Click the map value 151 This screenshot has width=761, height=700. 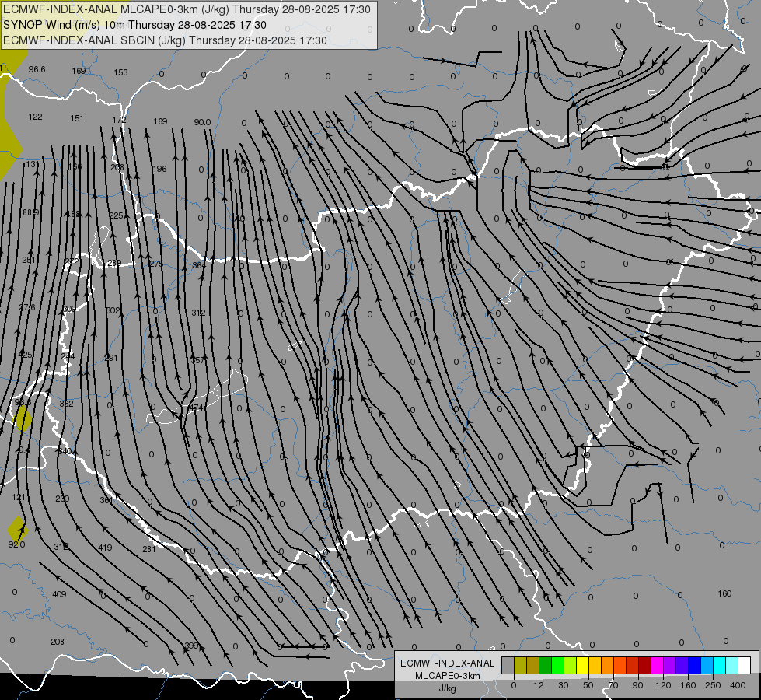click(x=77, y=118)
